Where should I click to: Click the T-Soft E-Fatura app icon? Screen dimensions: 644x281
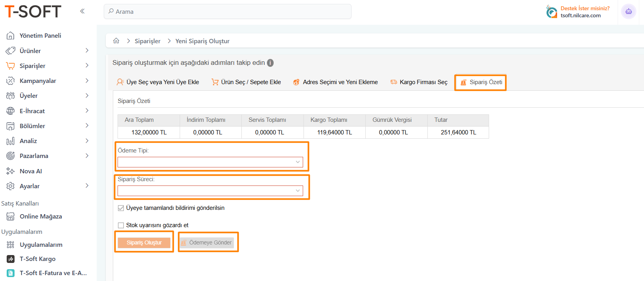tap(11, 273)
